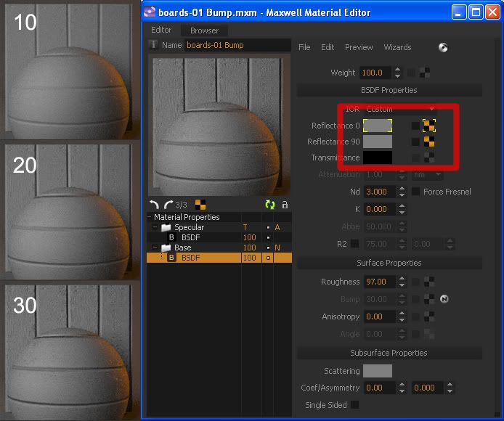Click the padlock icon above the layer list
Image resolution: width=504 pixels, height=421 pixels.
coord(285,205)
